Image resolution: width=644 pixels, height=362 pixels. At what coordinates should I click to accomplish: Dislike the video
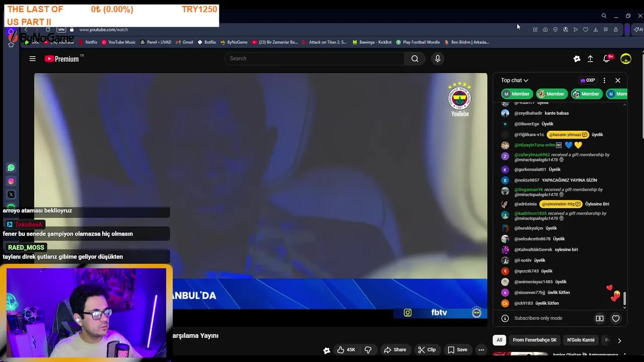click(368, 349)
